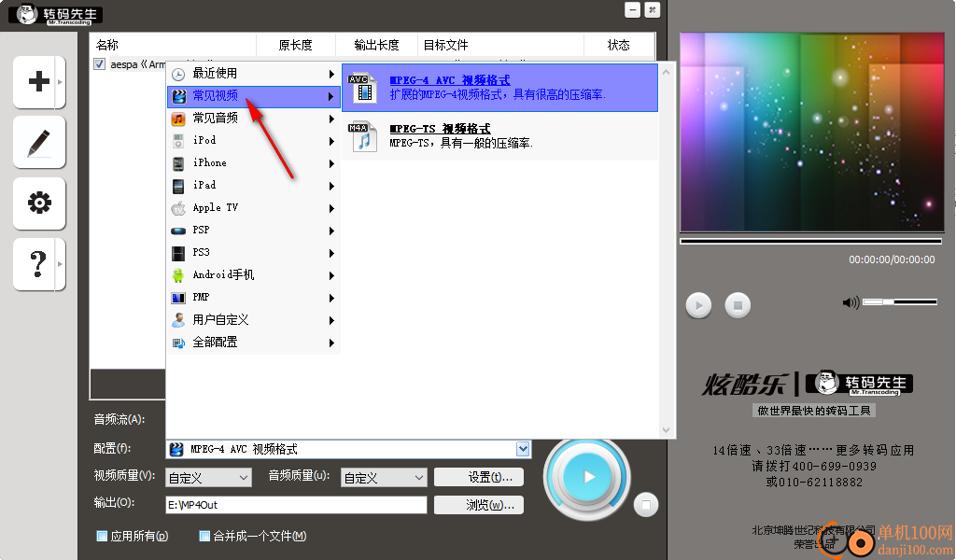Click the 输出 path input field
The height and width of the screenshot is (560, 956).
tap(296, 505)
